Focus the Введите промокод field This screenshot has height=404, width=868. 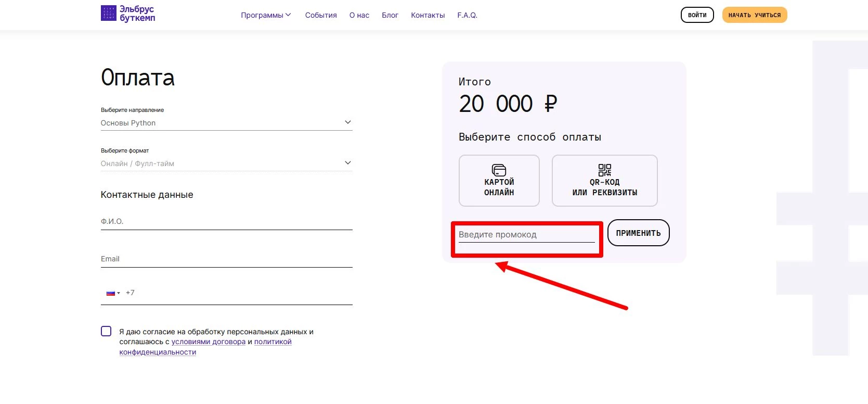point(526,235)
